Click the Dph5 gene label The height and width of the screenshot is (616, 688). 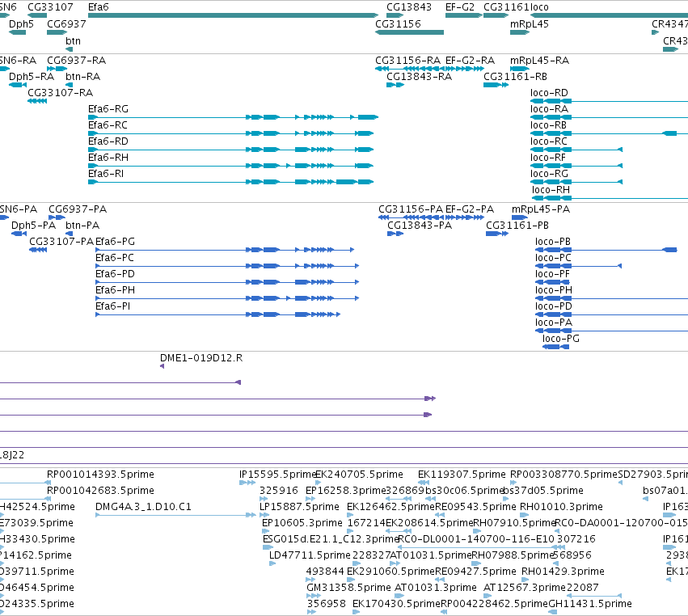tap(21, 23)
